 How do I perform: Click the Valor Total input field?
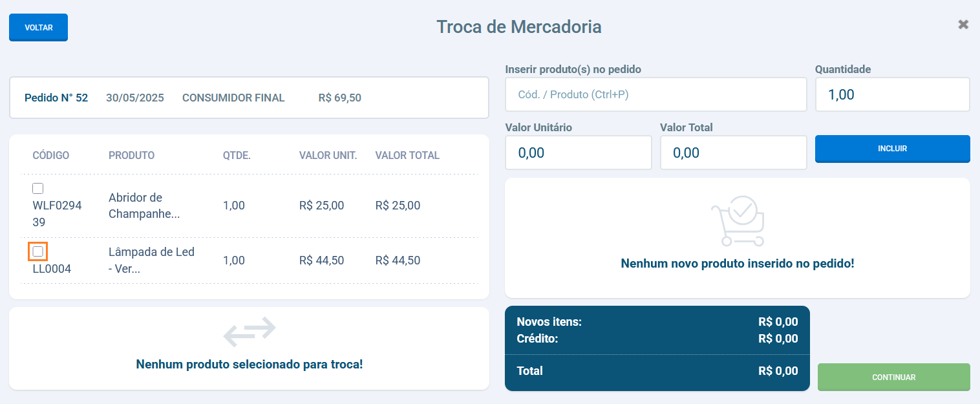[733, 153]
